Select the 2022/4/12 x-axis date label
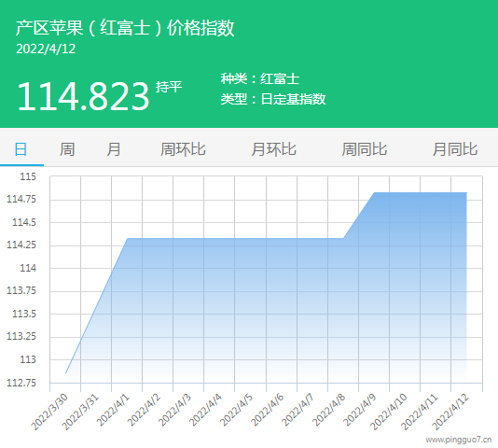This screenshot has width=498, height=448. tap(451, 411)
